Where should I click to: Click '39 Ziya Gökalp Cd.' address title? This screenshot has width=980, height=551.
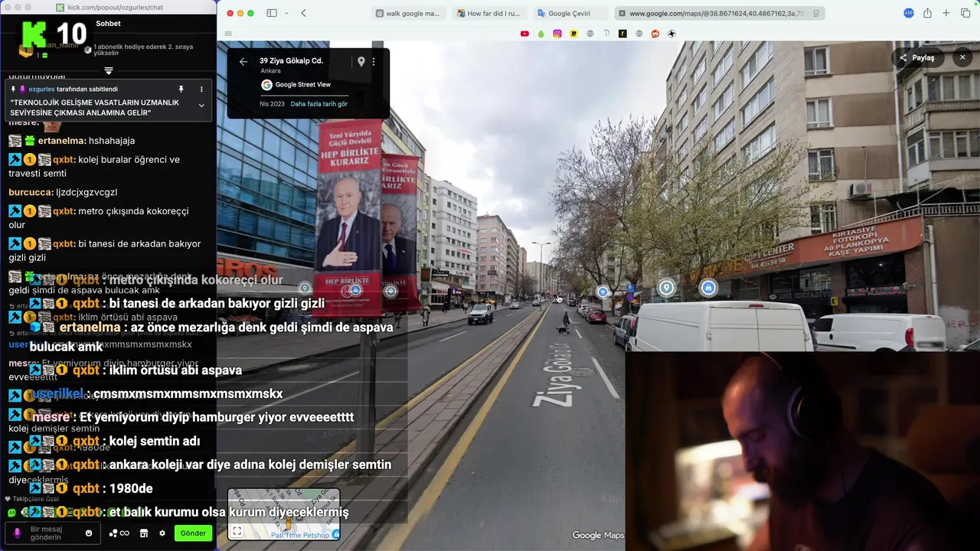pos(291,60)
